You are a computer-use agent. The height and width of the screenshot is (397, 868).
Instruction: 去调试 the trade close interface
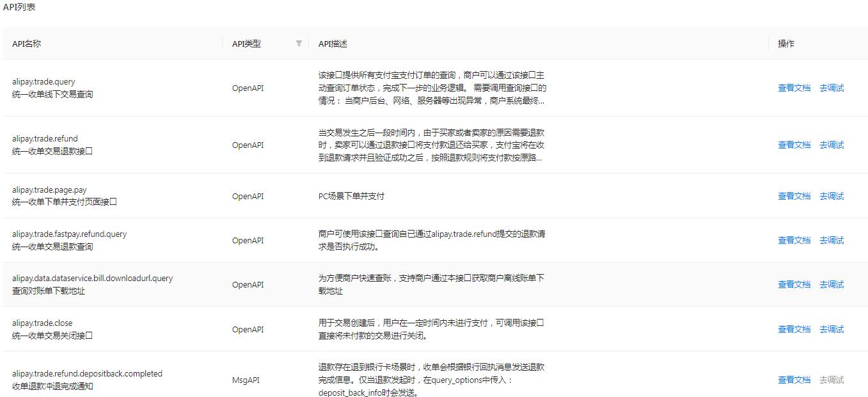click(x=832, y=328)
